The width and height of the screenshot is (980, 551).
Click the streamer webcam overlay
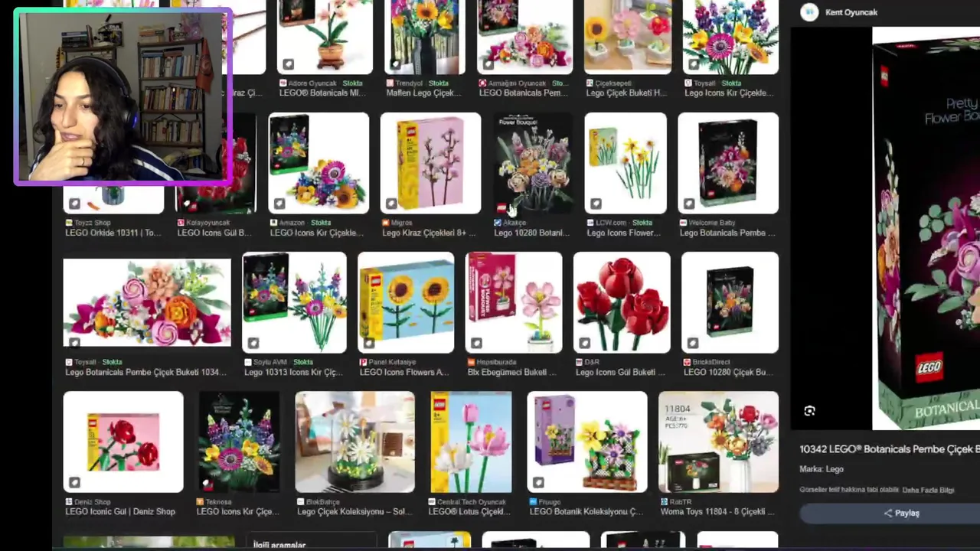click(x=123, y=97)
